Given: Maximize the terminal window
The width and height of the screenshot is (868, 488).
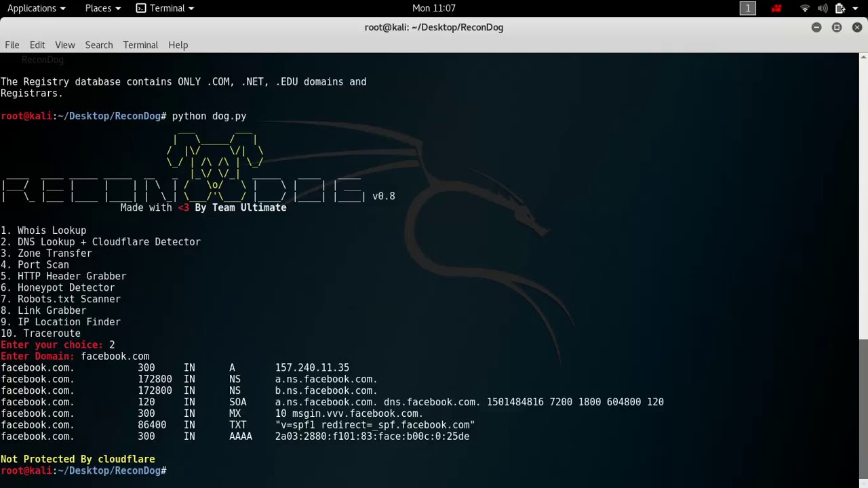Looking at the screenshot, I should click(x=837, y=27).
